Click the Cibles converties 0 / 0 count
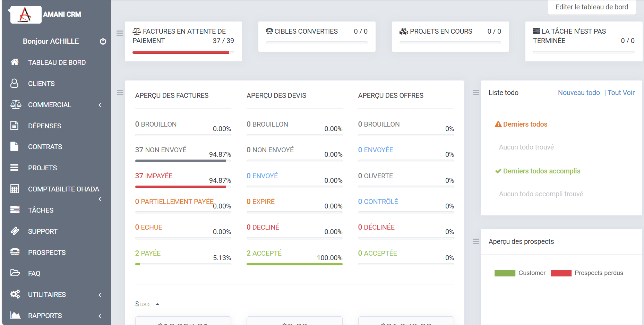 [x=361, y=31]
